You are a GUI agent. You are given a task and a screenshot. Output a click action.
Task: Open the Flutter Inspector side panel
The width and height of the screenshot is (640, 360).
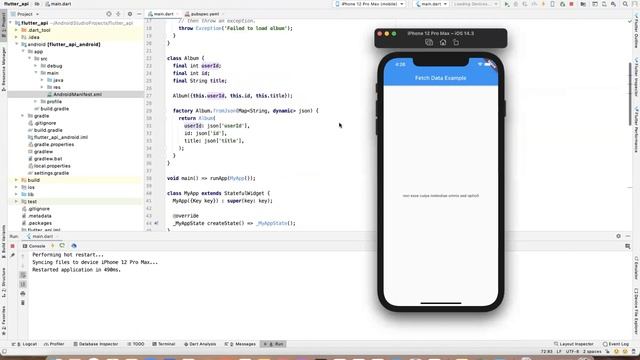pyautogui.click(x=636, y=78)
